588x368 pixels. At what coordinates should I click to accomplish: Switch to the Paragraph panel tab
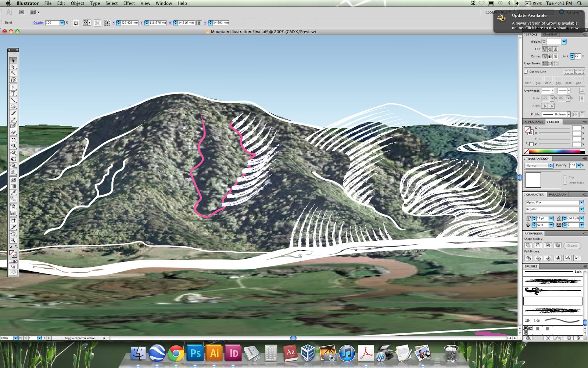click(557, 195)
